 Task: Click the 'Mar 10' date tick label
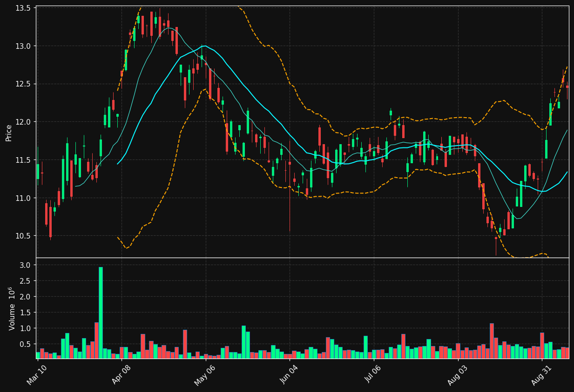[x=37, y=375]
